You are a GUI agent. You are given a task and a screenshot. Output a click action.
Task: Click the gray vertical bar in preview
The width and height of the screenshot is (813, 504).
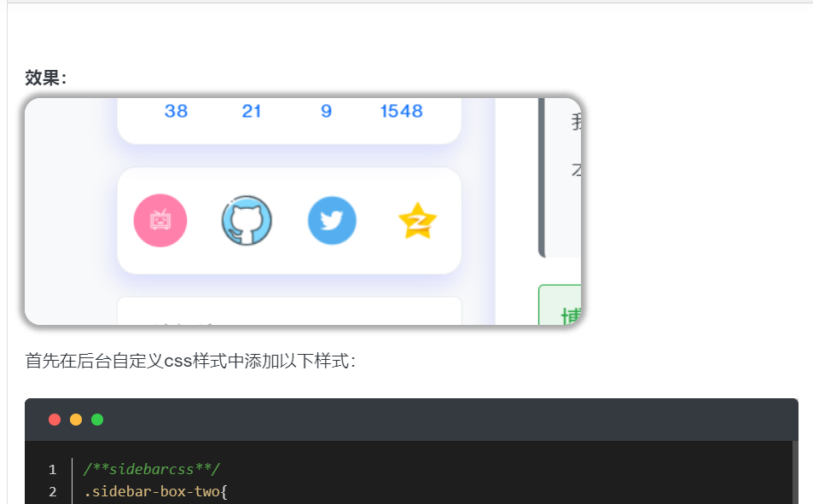pos(542,177)
